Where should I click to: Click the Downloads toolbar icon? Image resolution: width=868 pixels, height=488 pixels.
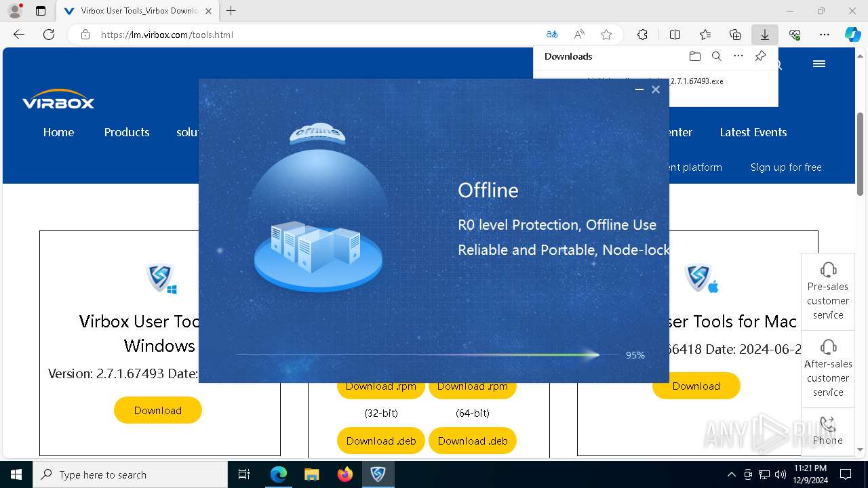point(765,35)
